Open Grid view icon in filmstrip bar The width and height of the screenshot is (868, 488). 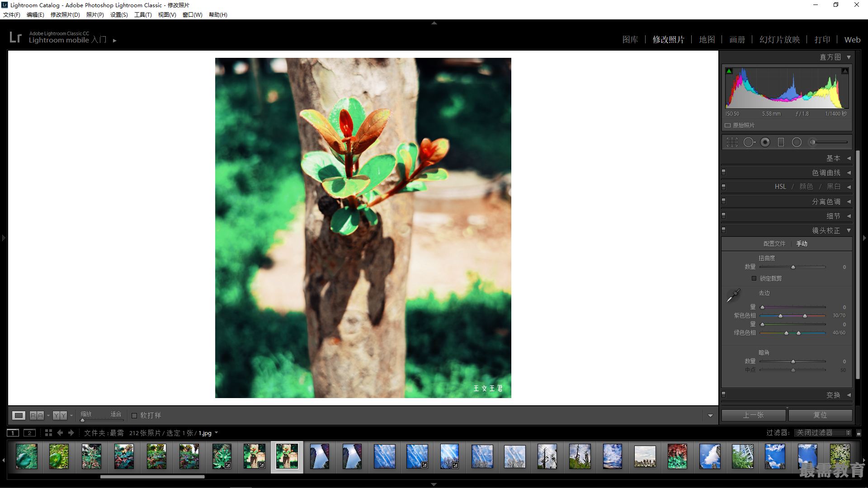tap(48, 433)
